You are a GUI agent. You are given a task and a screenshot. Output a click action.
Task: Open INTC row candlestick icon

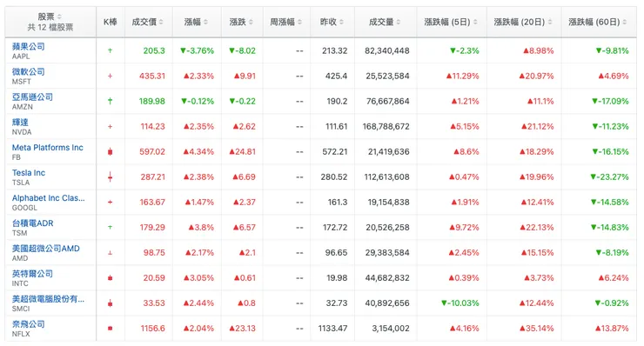tap(110, 278)
